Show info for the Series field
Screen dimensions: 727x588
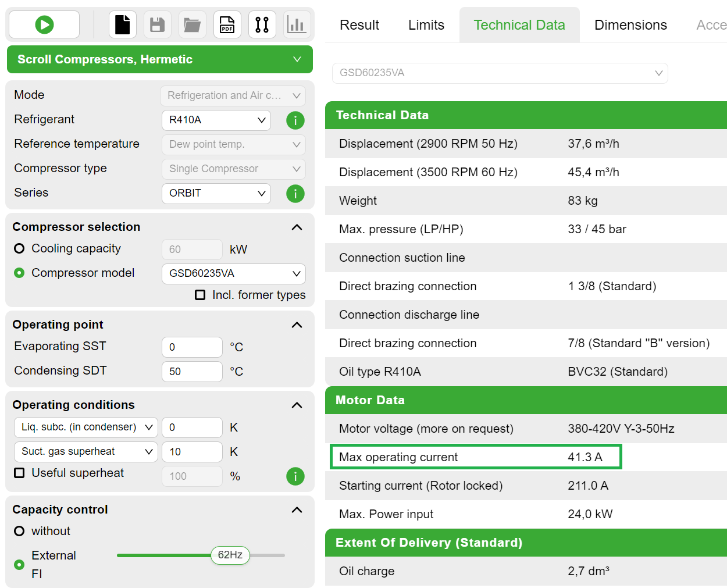[295, 194]
